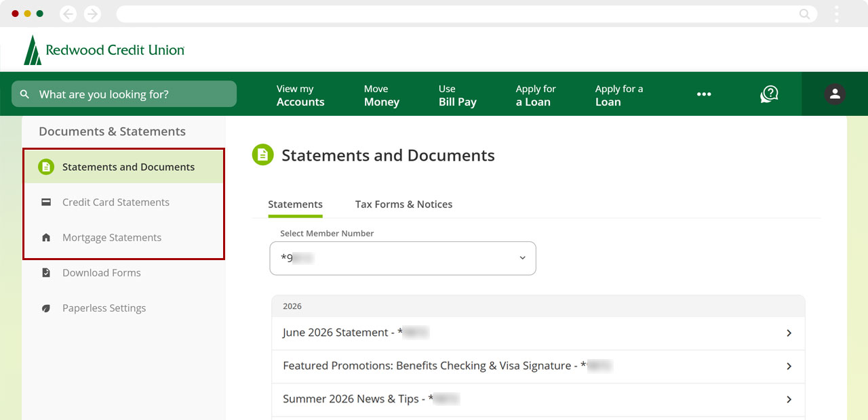Open the three-dot more menu
The image size is (868, 420).
(x=704, y=94)
